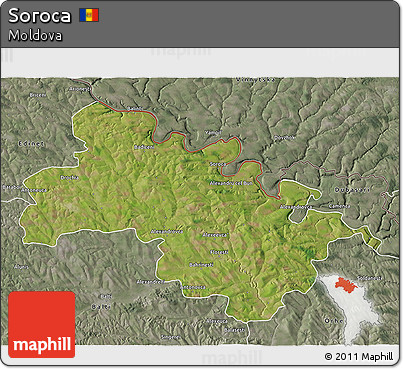Select the Briceni label on map
403x369 pixels.
tap(38, 95)
